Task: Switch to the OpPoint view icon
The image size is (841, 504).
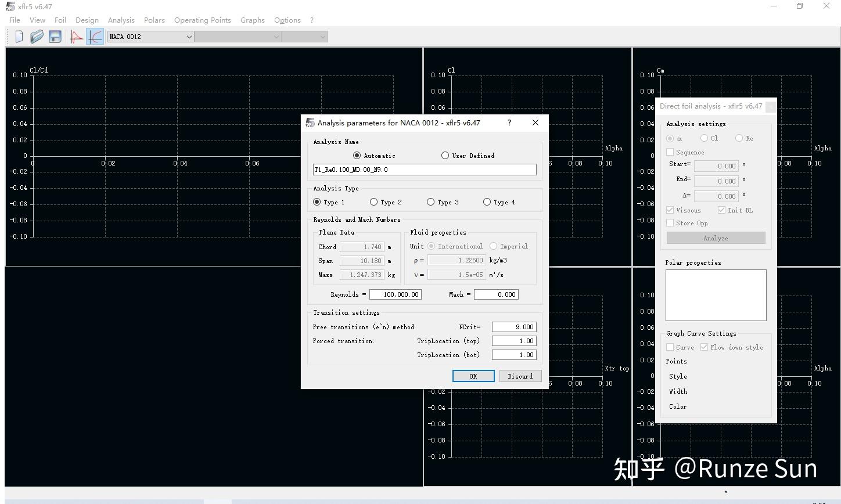Action: tap(75, 36)
